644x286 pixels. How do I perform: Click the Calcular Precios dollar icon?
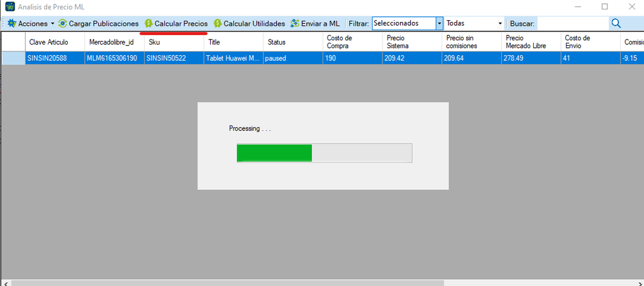[x=148, y=23]
